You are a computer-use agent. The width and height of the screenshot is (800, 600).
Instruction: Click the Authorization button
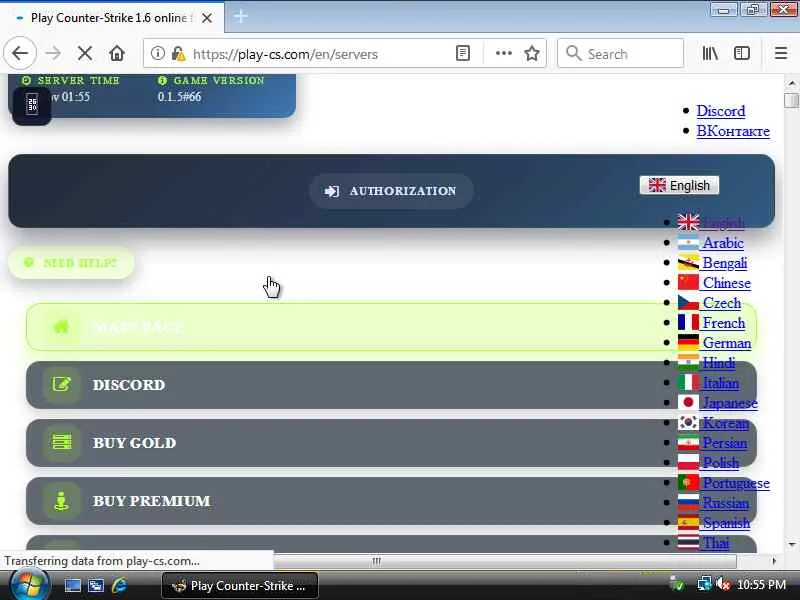[391, 191]
